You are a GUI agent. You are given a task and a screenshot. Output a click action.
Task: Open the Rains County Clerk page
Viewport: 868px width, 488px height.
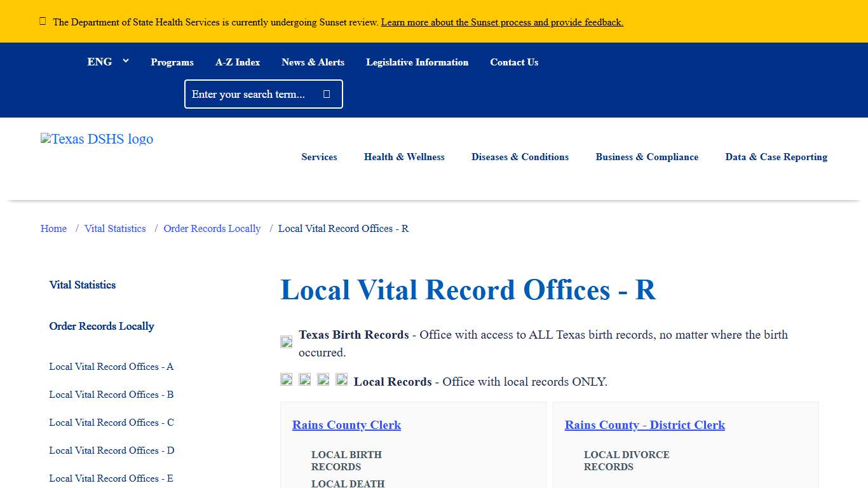tap(346, 425)
